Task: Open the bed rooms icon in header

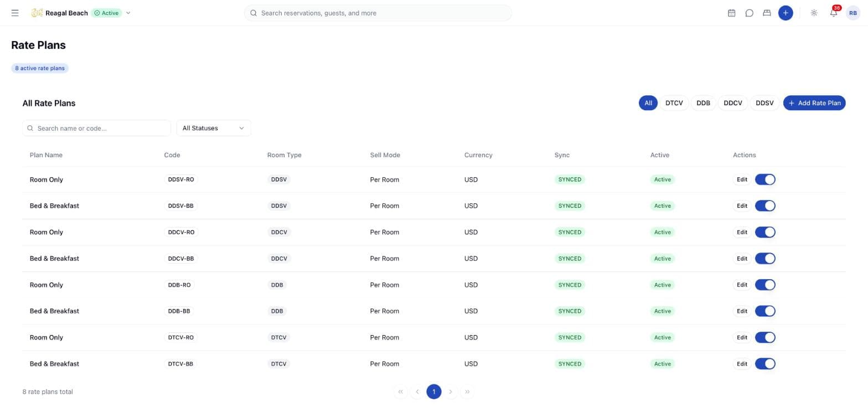Action: point(767,13)
